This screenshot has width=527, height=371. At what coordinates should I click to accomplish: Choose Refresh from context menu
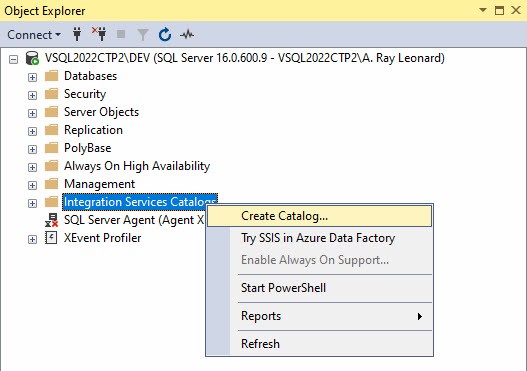(319, 344)
